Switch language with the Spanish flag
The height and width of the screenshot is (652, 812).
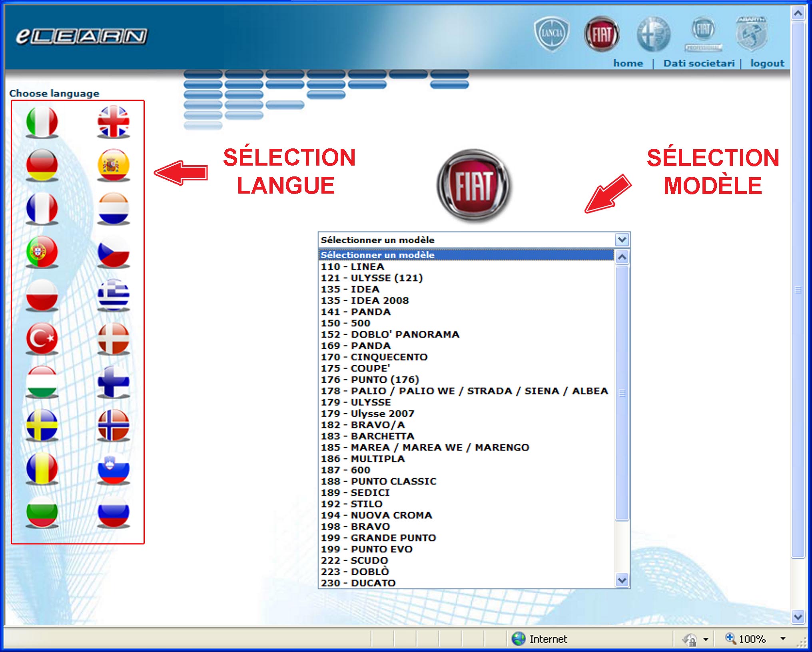(x=114, y=164)
